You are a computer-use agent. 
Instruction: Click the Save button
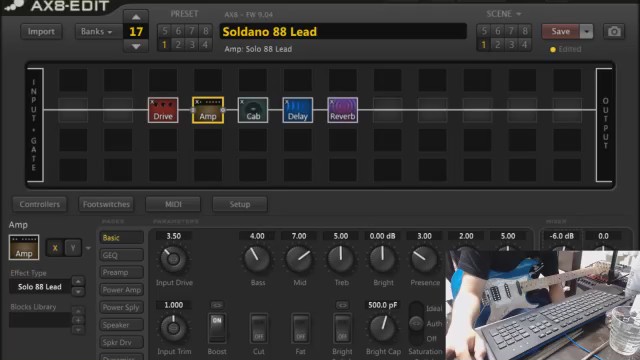(561, 31)
